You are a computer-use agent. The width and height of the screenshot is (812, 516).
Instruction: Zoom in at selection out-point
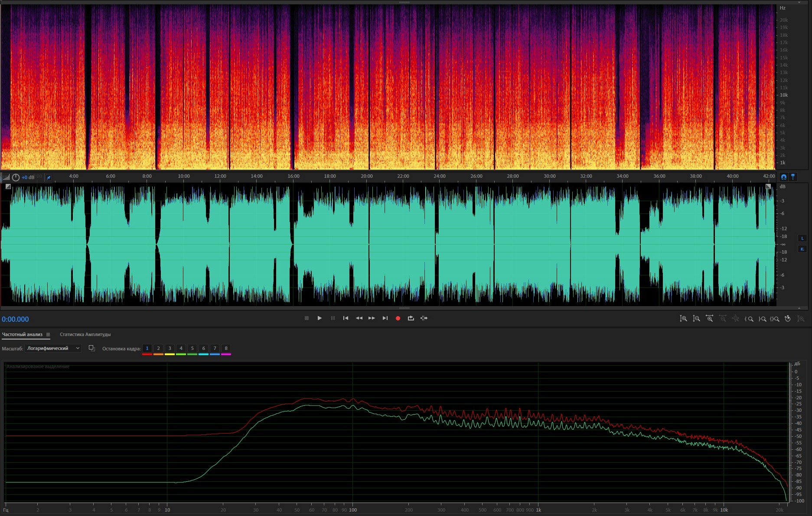coord(762,319)
